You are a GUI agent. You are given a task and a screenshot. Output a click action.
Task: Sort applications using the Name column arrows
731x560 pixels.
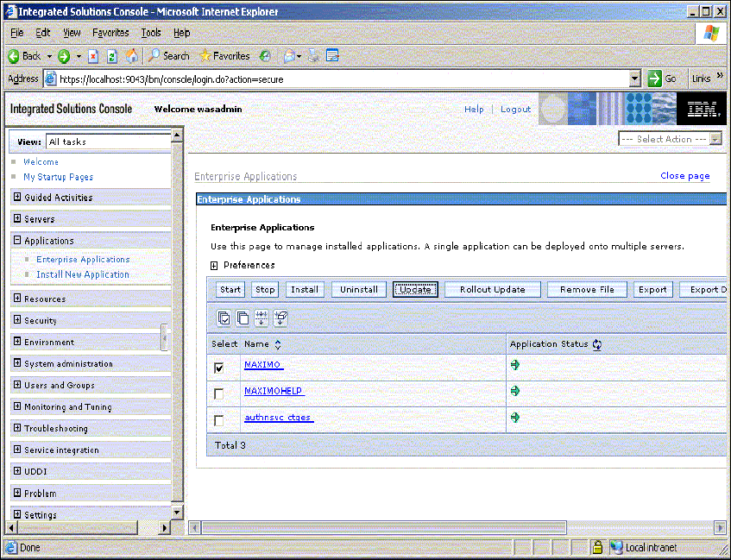pyautogui.click(x=278, y=344)
